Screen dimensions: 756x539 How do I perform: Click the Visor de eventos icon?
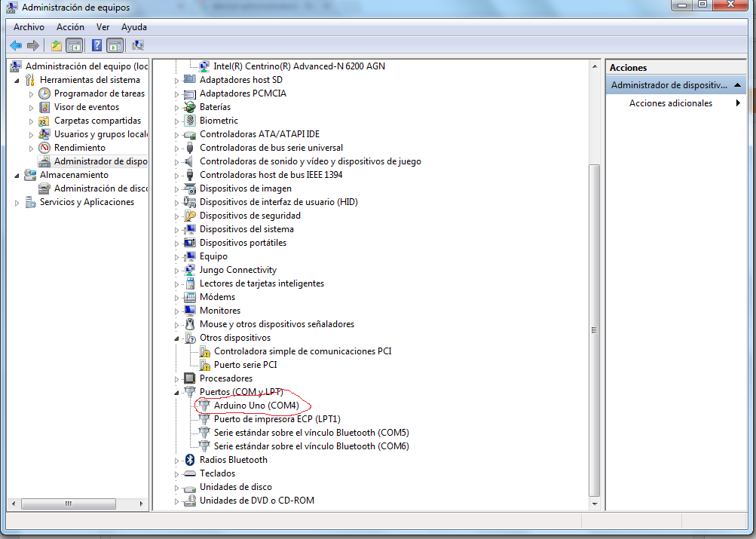tap(44, 107)
